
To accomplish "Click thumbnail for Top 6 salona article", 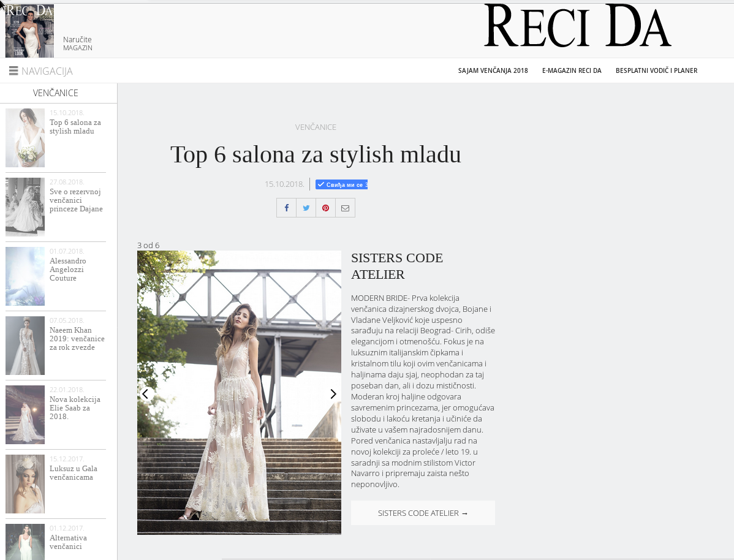I will [x=25, y=138].
